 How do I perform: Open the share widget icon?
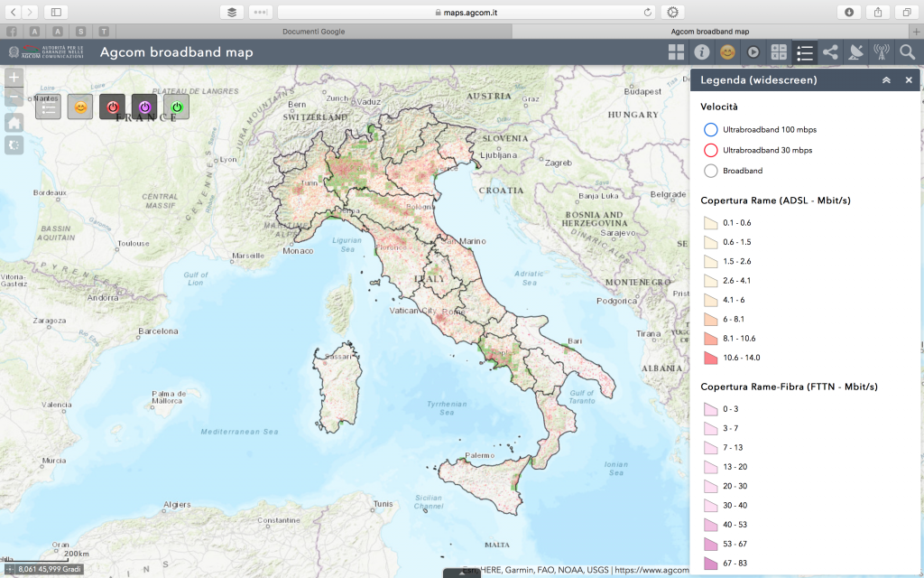(x=830, y=52)
